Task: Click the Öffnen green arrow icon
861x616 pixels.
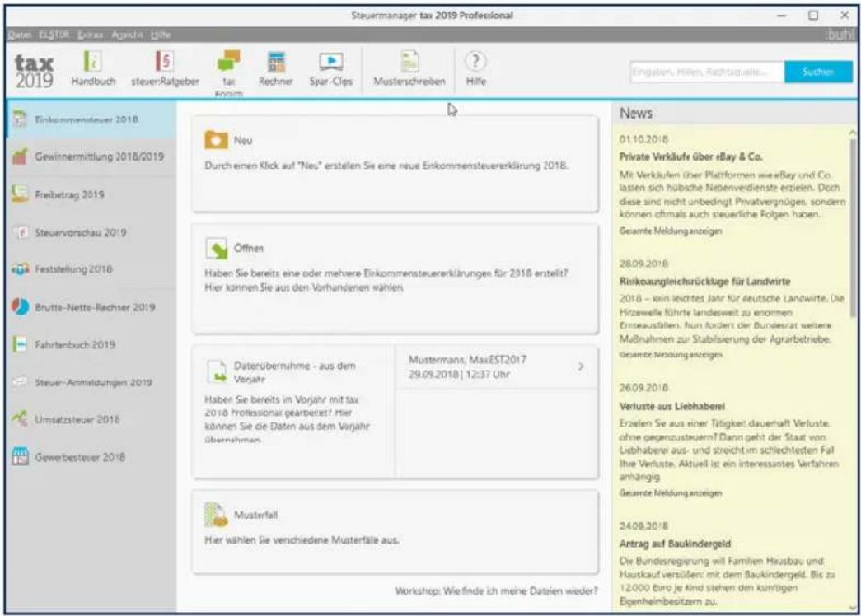Action: 217,248
